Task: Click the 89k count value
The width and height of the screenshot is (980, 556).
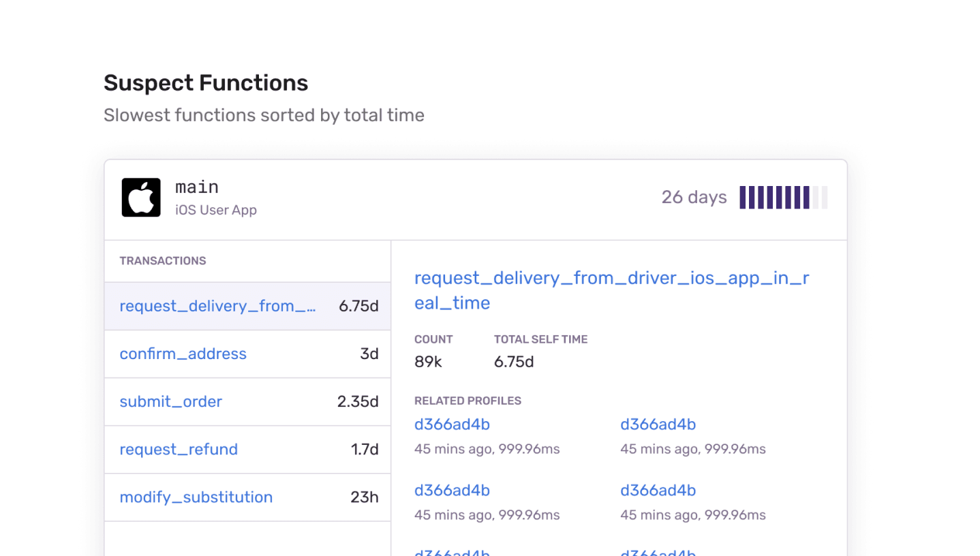Action: tap(428, 361)
